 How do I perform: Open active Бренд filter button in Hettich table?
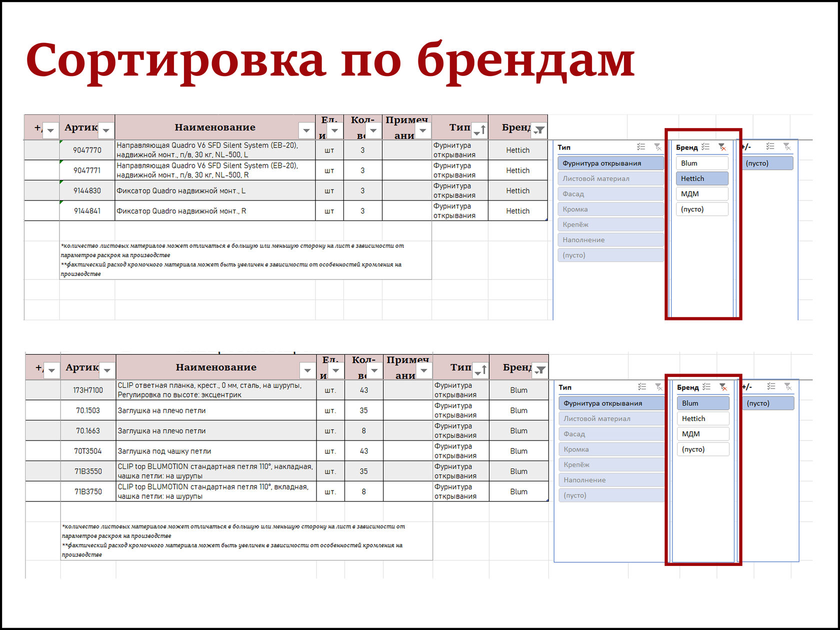539,130
